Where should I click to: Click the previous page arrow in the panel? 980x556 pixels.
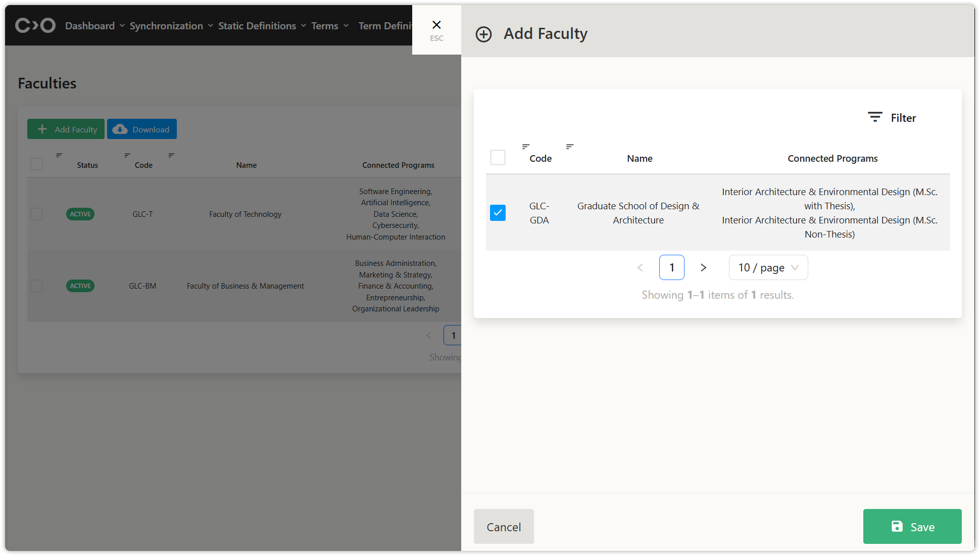coord(640,267)
